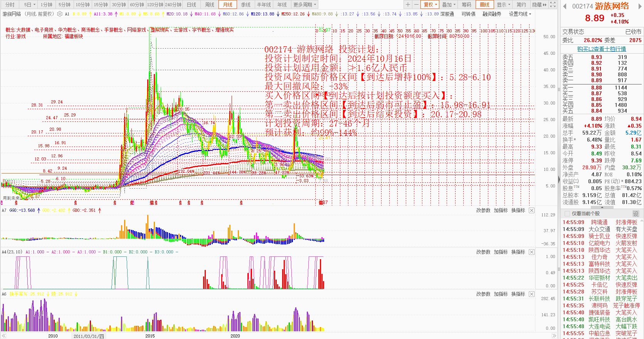Go to previous stock arrow
644x339 pixels.
[x=565, y=6]
